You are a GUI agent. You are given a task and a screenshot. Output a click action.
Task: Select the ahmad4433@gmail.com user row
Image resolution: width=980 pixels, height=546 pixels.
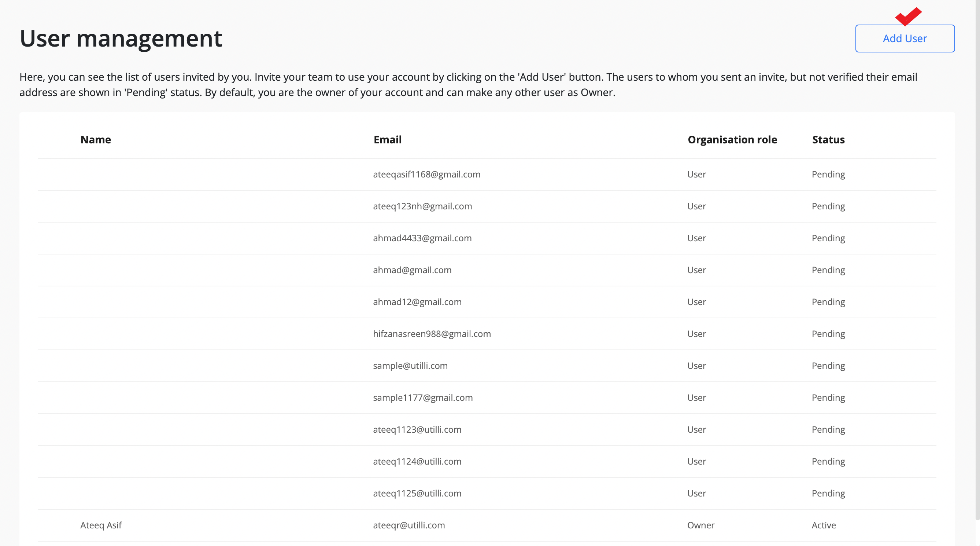(487, 238)
